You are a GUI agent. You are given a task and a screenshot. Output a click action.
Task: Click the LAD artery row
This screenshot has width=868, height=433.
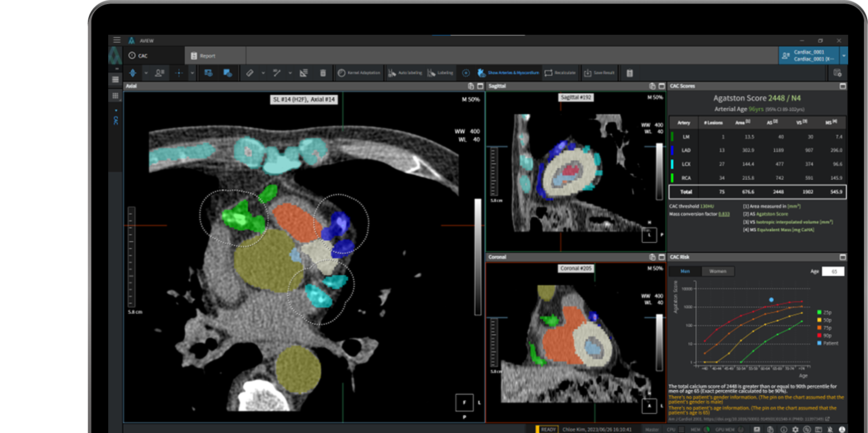click(758, 150)
